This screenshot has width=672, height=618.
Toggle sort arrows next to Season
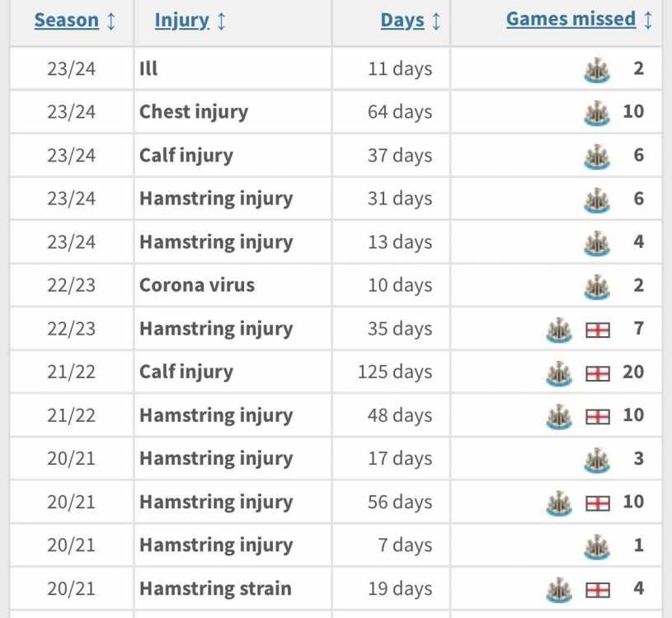click(x=111, y=21)
